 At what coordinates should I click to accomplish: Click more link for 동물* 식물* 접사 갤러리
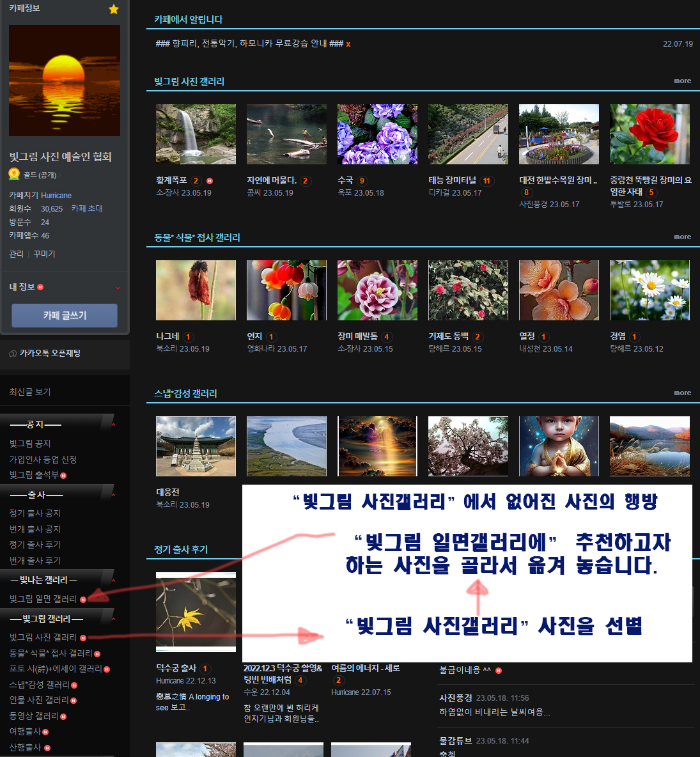682,237
